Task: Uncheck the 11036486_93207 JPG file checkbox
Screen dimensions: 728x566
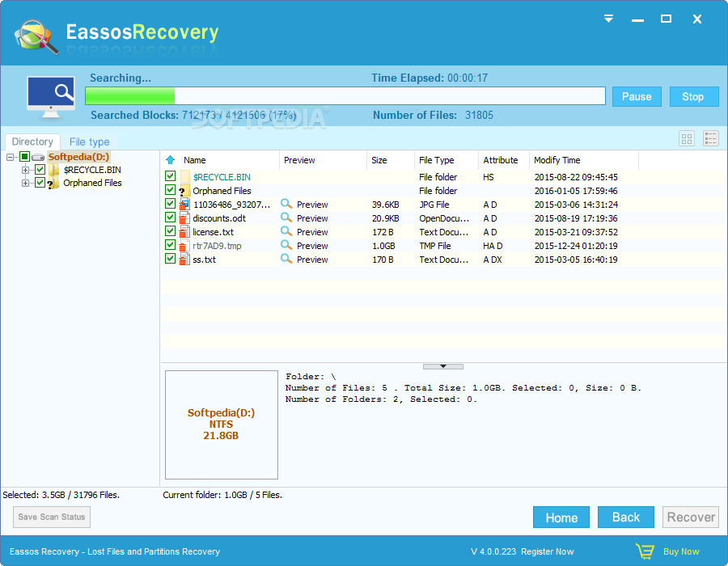Action: tap(171, 203)
